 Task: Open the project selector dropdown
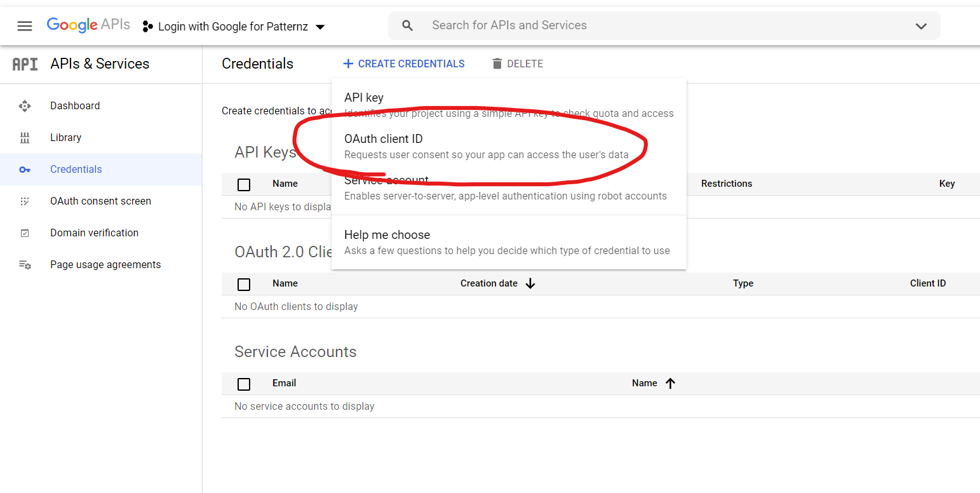pos(234,27)
